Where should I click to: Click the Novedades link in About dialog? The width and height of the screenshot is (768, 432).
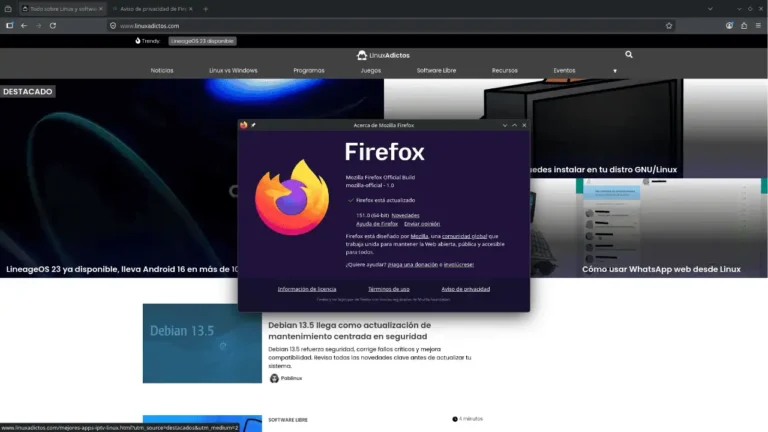point(406,216)
